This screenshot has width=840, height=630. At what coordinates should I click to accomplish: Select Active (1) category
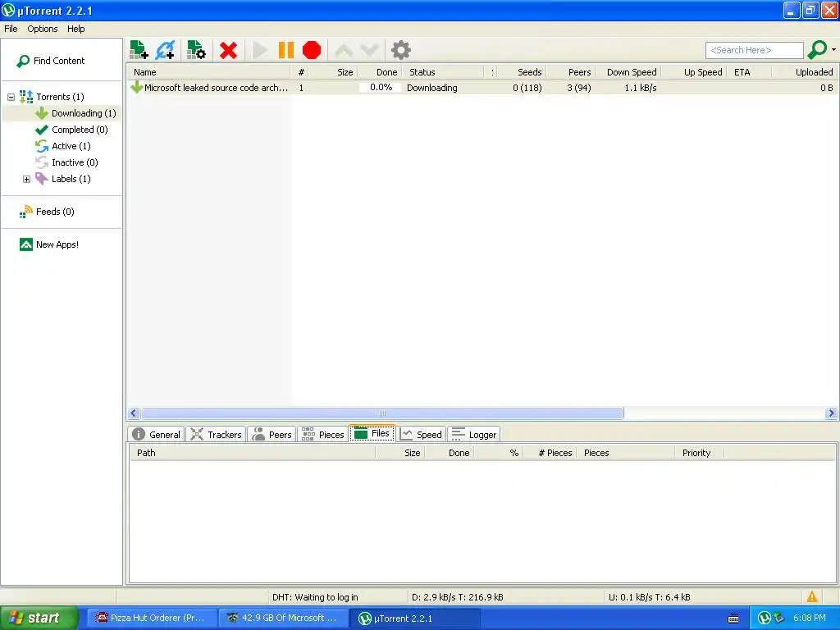(62, 146)
